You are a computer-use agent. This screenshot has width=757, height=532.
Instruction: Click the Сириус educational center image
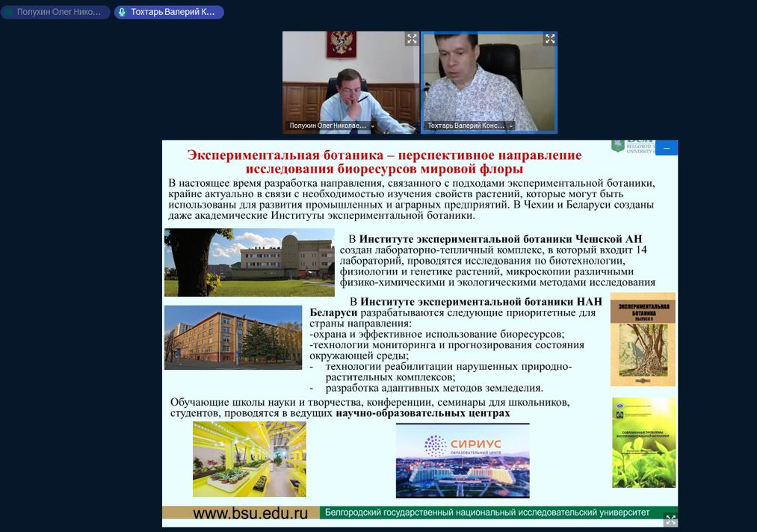(x=463, y=460)
